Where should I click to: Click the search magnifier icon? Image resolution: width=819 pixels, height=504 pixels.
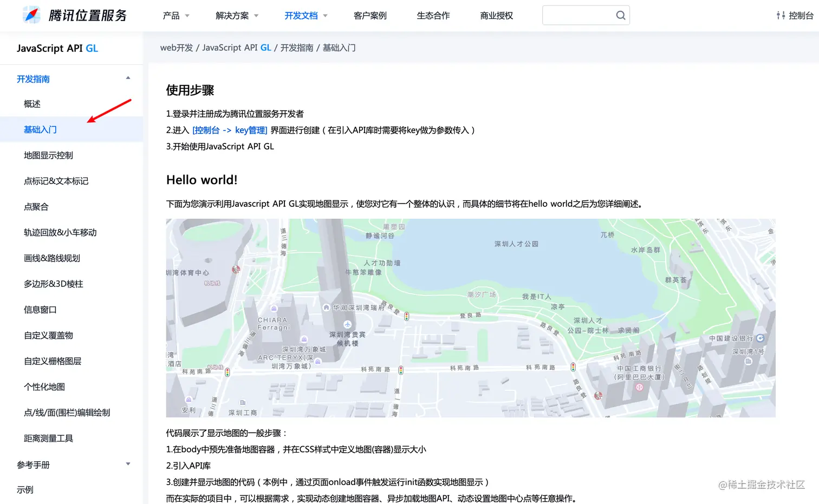621,15
